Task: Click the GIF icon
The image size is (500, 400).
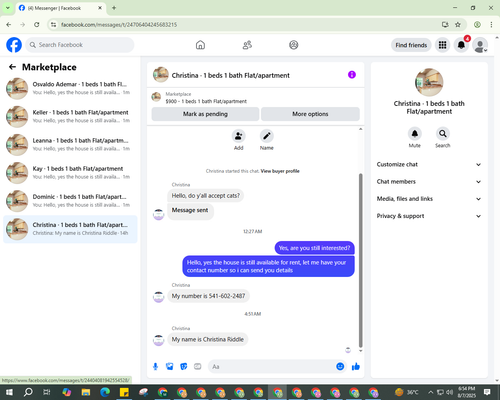Action: (198, 367)
